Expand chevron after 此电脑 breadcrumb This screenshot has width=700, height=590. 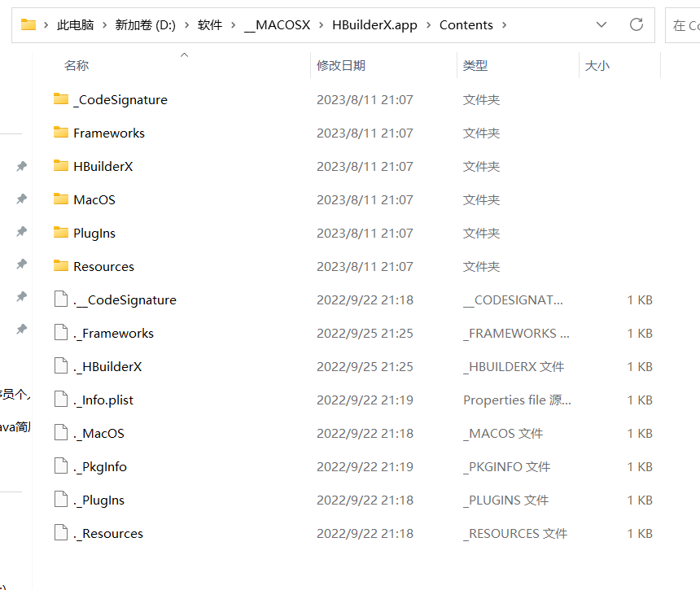coord(104,25)
